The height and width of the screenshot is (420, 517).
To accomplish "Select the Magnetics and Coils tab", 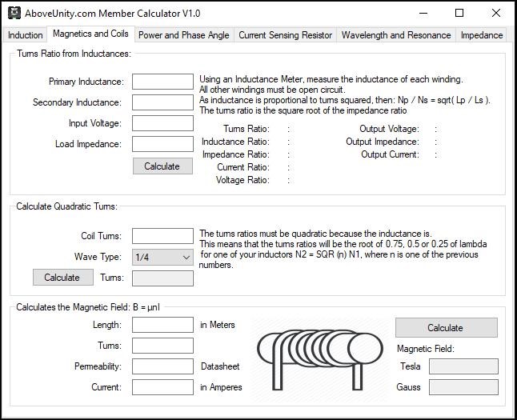I will (x=90, y=34).
